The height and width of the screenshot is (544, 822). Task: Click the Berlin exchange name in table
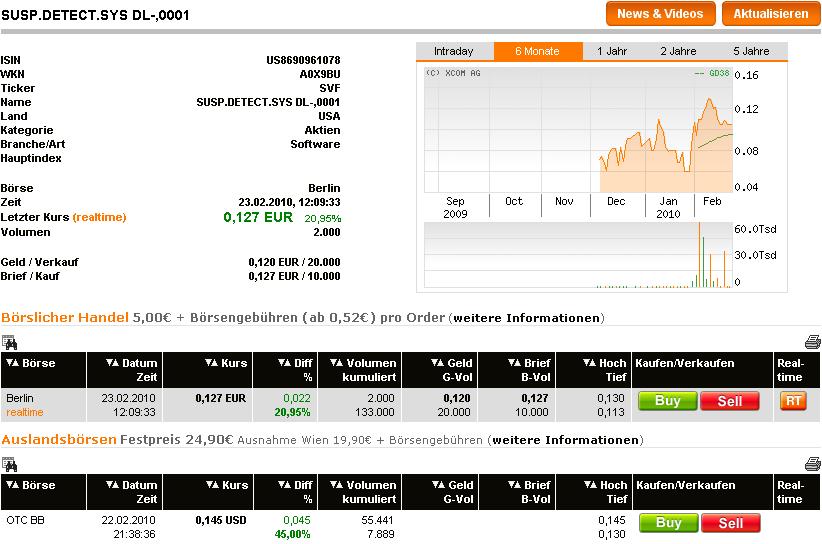point(20,398)
